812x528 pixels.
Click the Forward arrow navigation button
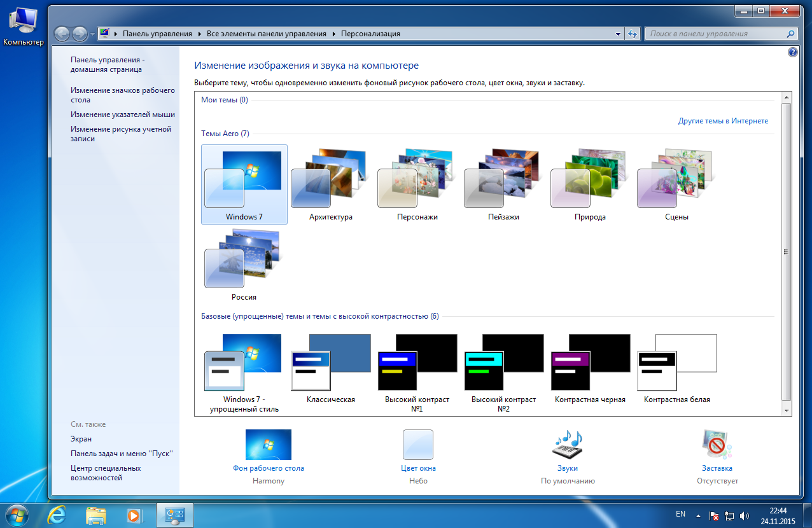point(80,34)
